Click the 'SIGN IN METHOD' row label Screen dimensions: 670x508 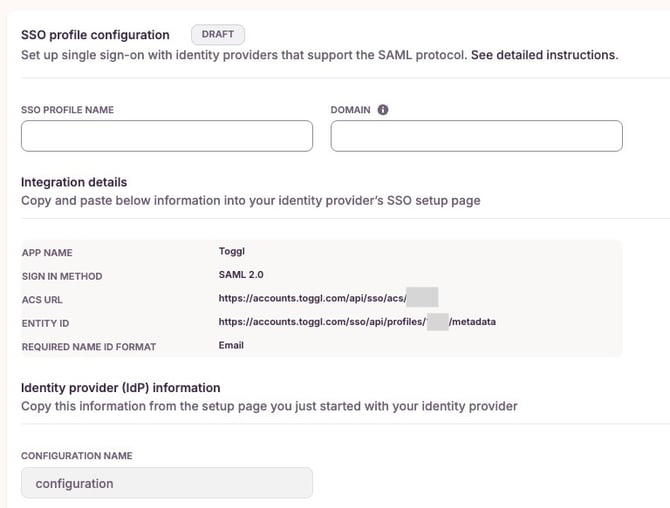(62, 276)
